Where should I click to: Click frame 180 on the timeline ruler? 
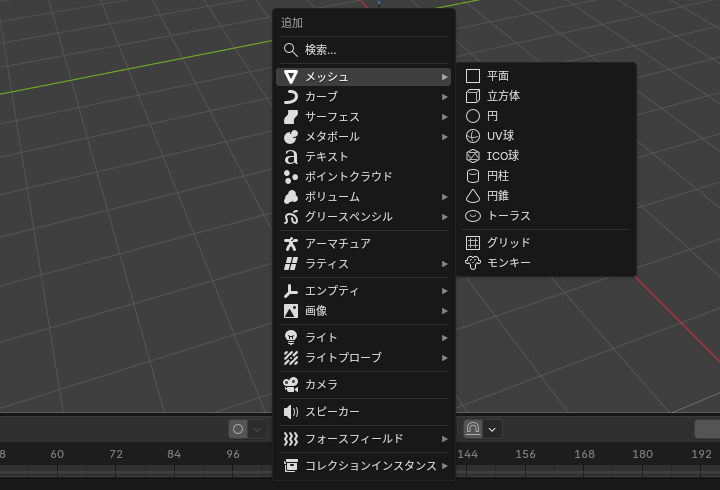(642, 454)
